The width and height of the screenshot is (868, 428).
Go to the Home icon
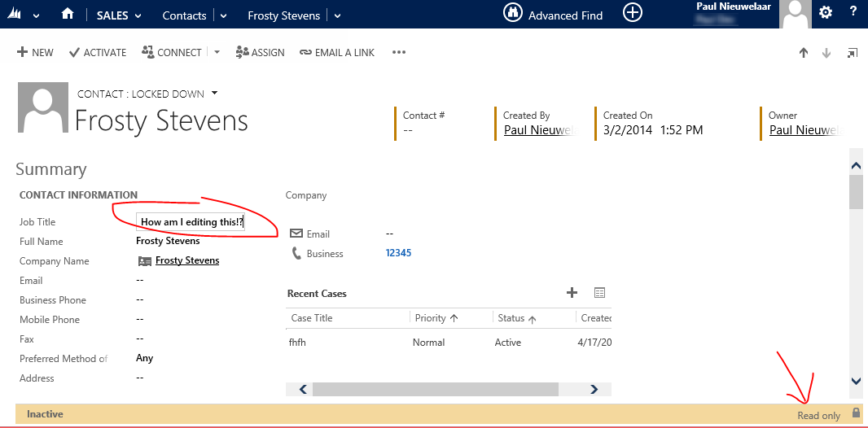tap(68, 15)
